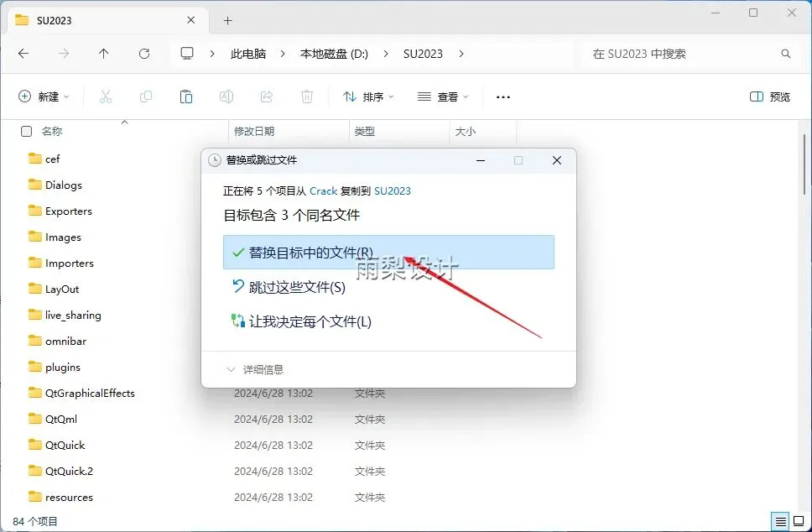Expand chevron after 本地磁盘 (D:)
The image size is (812, 532).
click(386, 54)
